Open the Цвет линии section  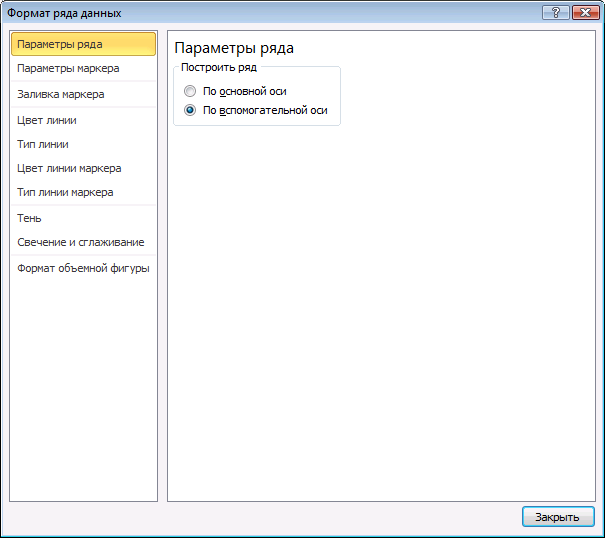pyautogui.click(x=83, y=120)
